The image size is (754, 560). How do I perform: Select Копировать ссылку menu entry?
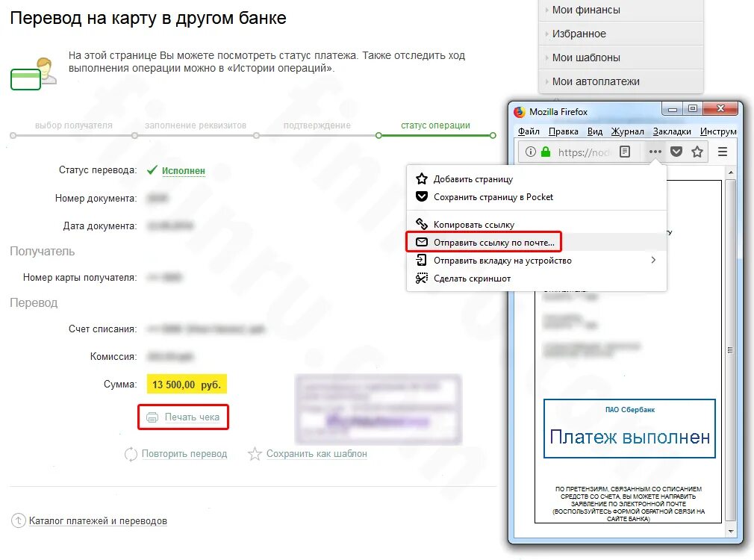[536, 225]
